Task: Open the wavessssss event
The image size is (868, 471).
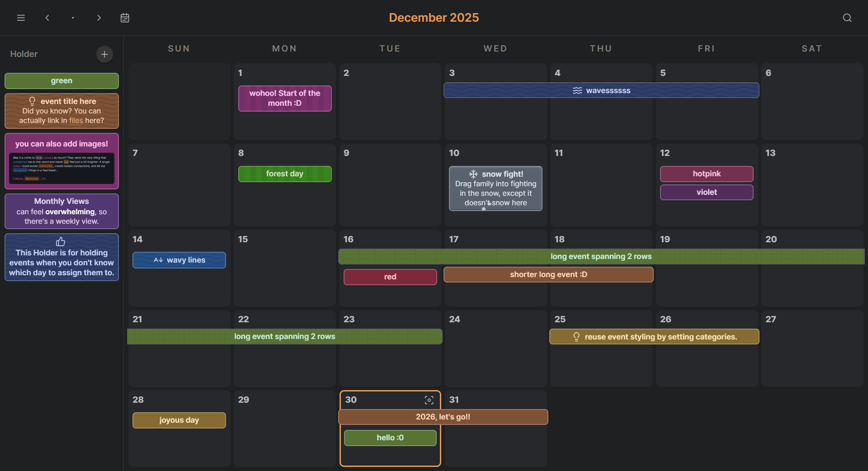Action: [601, 90]
